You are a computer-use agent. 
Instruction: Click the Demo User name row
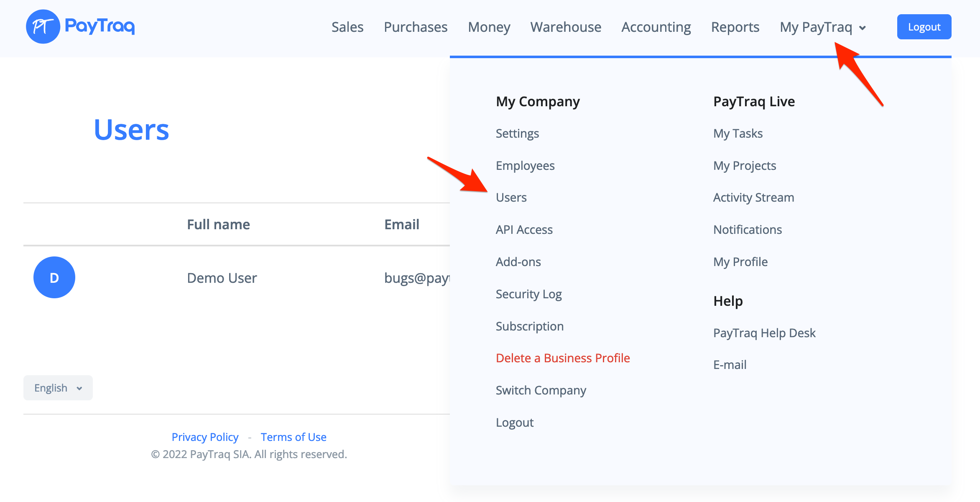click(x=222, y=278)
